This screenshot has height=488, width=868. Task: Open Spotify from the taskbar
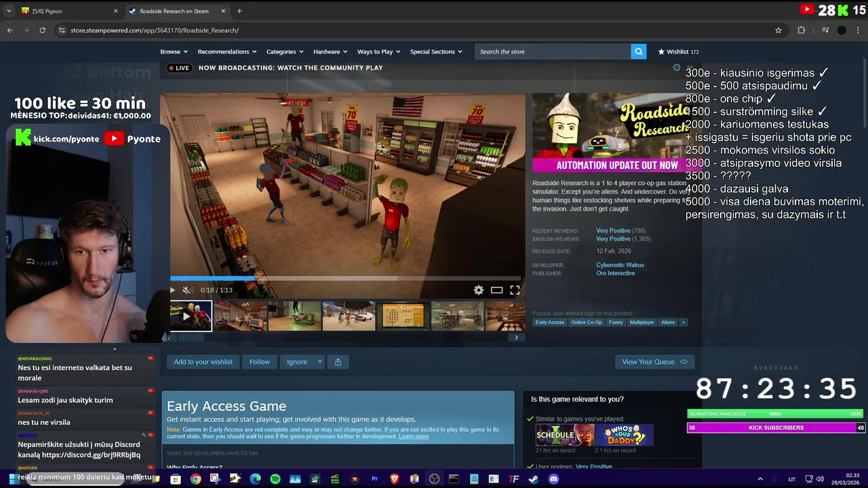(275, 479)
